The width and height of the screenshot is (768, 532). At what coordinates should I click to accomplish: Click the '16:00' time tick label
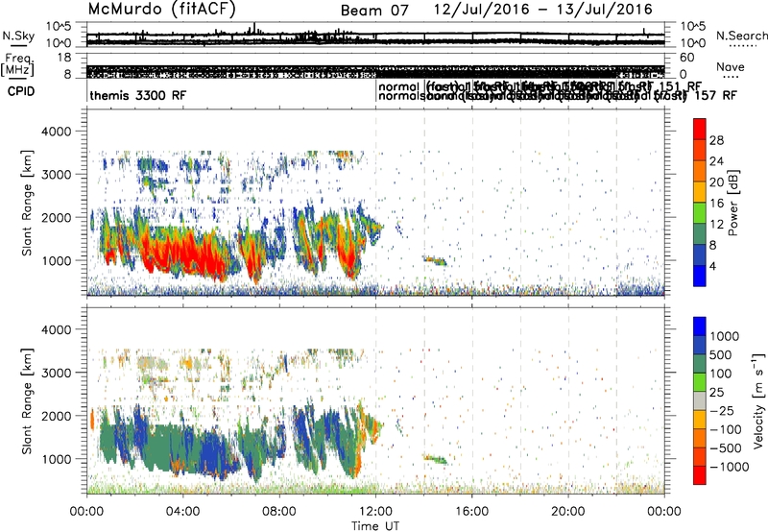(x=471, y=512)
